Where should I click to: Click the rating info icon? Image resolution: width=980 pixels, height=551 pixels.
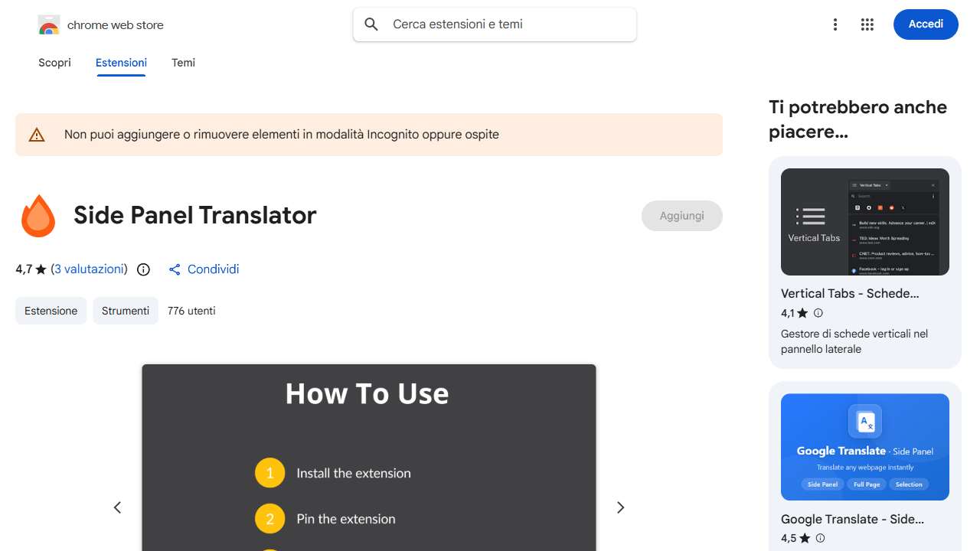click(143, 269)
